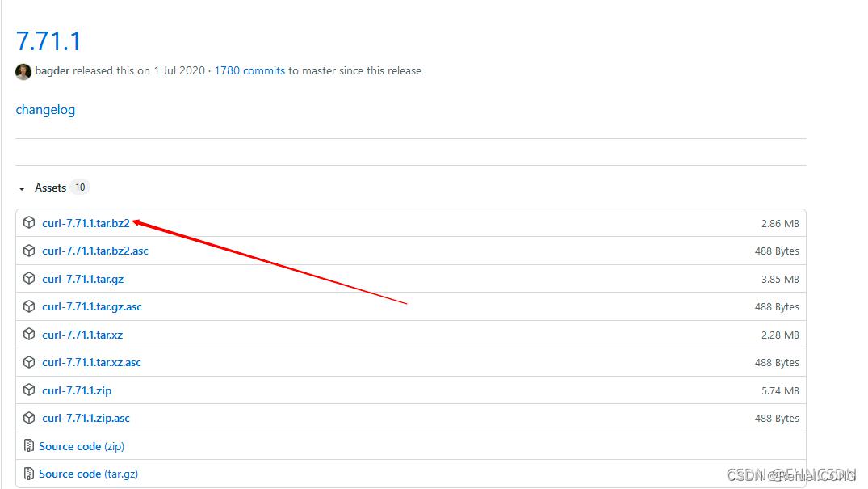Open the 7.71.1 release title link

(x=48, y=41)
